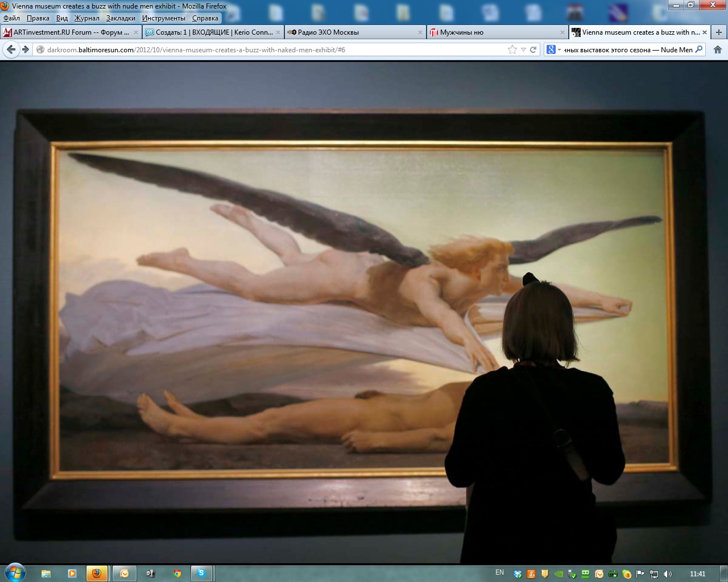Switch to the Kerio Connect inbox tab
This screenshot has width=728, height=582.
coord(213,32)
